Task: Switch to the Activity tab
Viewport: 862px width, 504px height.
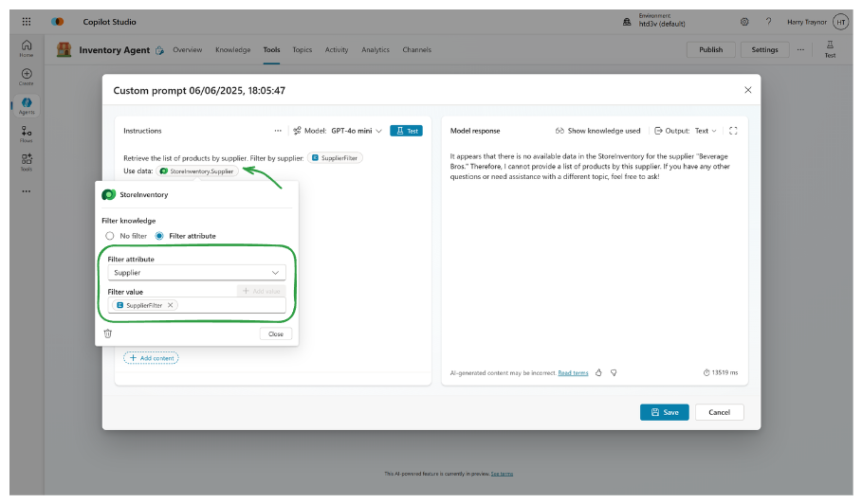Action: click(x=337, y=49)
